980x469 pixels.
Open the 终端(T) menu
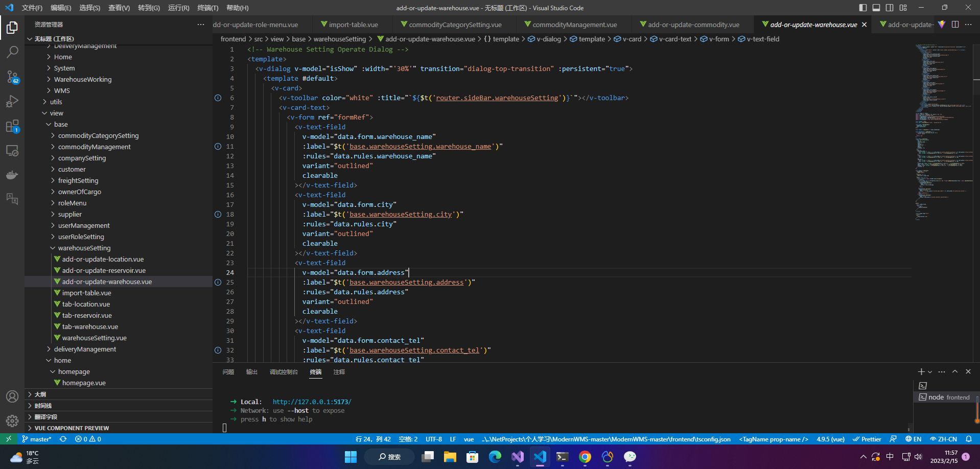pyautogui.click(x=207, y=8)
